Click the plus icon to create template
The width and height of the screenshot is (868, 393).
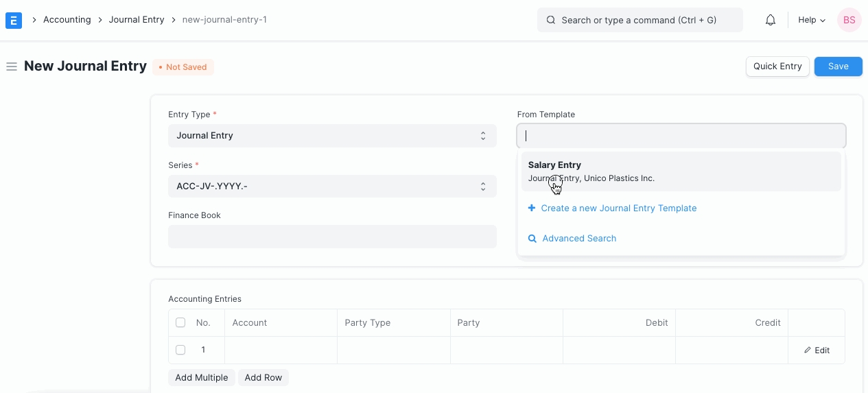click(532, 209)
